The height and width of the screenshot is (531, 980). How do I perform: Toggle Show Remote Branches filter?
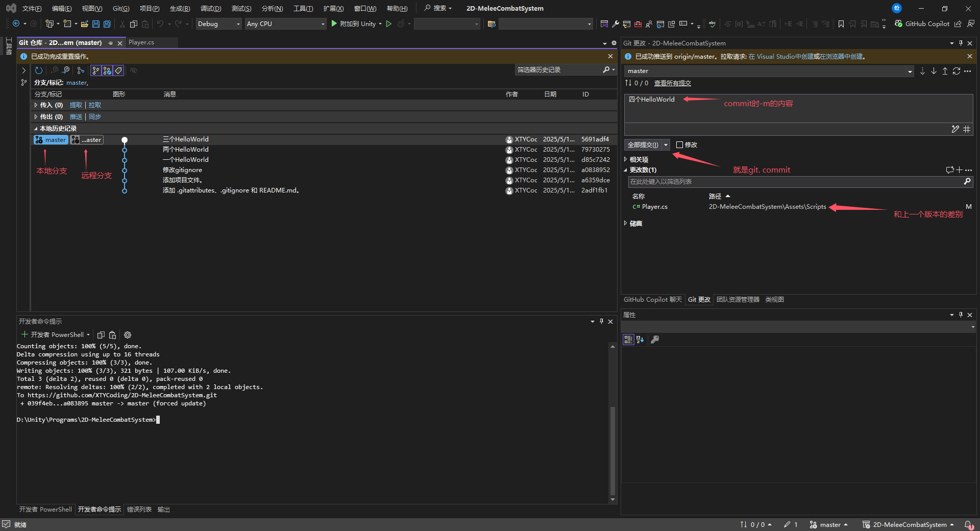(x=107, y=70)
